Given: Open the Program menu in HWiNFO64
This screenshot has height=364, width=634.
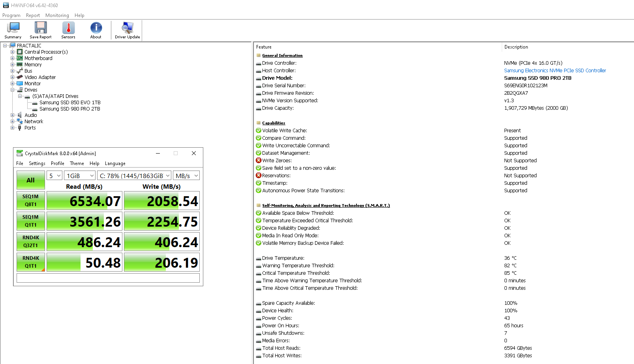Looking at the screenshot, I should [11, 15].
